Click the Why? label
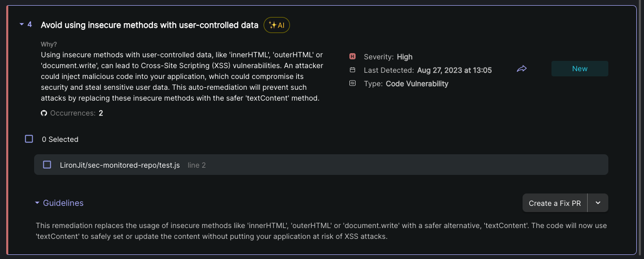Image resolution: width=644 pixels, height=259 pixels. coord(49,44)
